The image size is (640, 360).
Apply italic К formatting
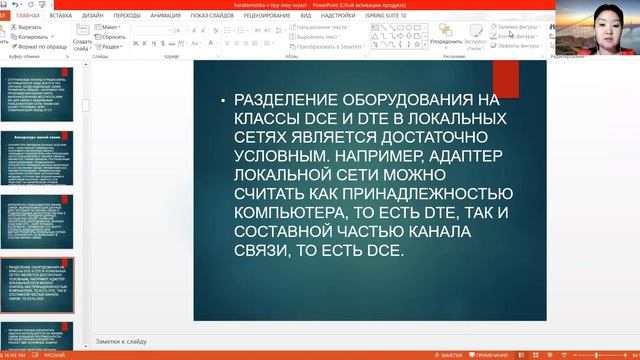click(x=144, y=43)
